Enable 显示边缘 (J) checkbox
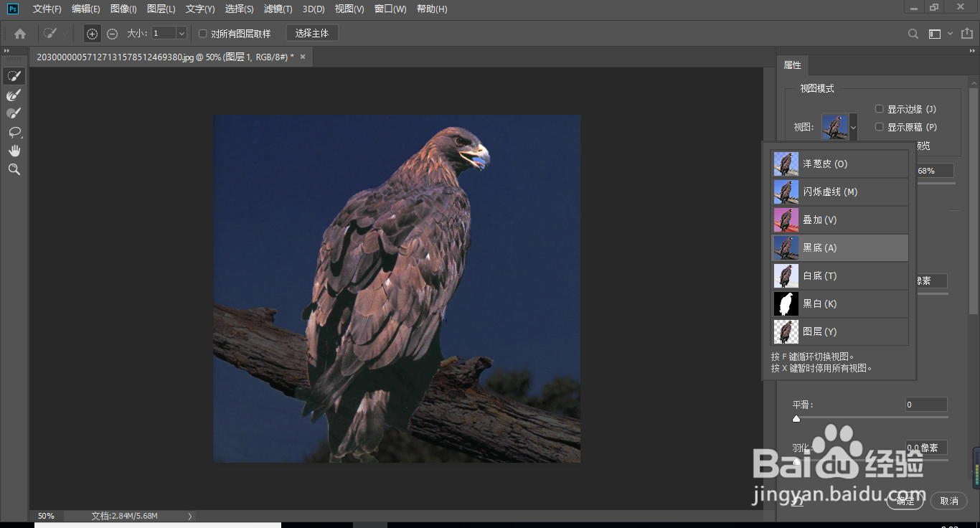 tap(879, 109)
